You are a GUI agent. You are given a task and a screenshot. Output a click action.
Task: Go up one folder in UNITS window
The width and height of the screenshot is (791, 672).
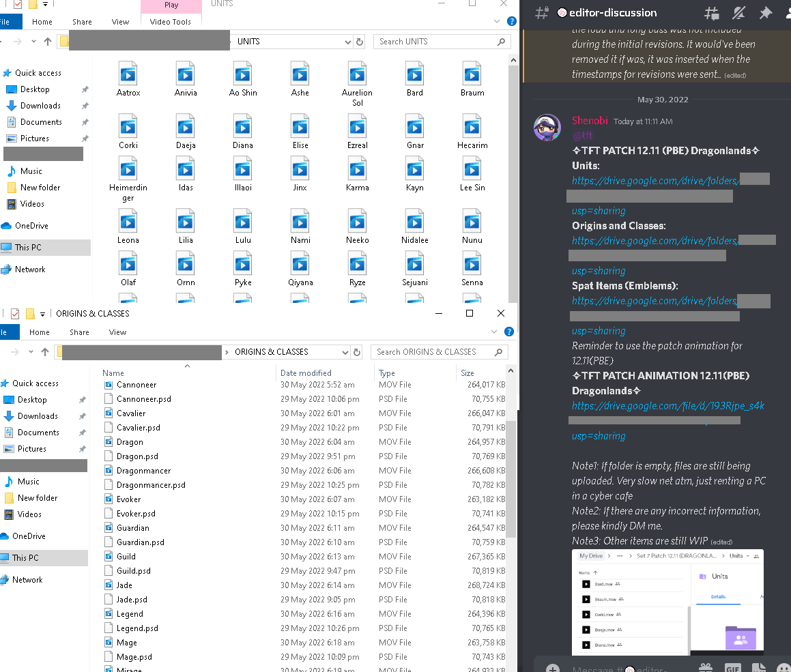47,42
